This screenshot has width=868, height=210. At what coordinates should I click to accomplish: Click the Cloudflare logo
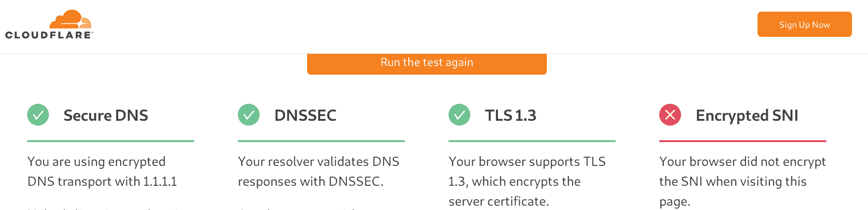coord(49,24)
